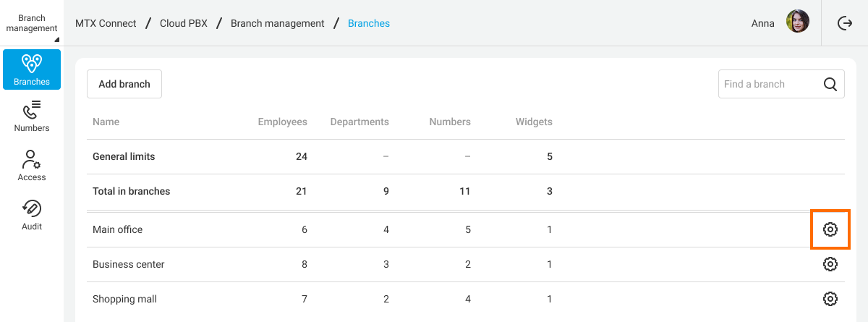868x322 pixels.
Task: Click the Add branch button
Action: pos(124,84)
